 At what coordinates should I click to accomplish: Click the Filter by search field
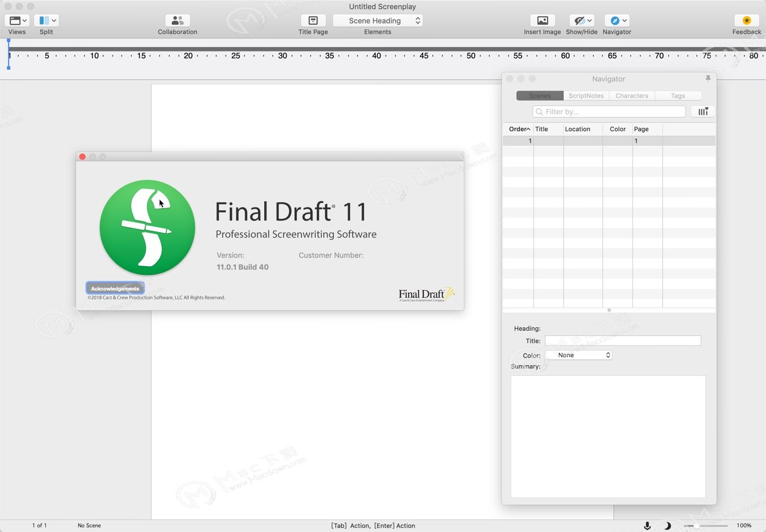point(609,111)
